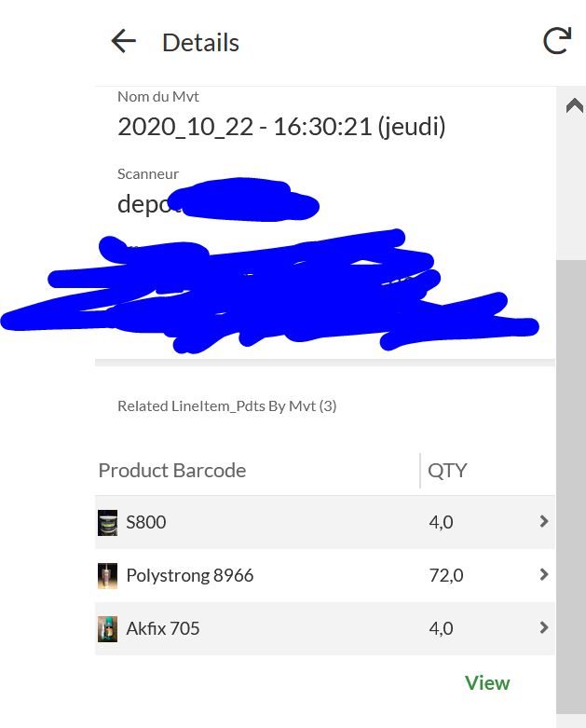Click the Details page title
Image resolution: width=586 pixels, height=728 pixels.
(x=200, y=42)
